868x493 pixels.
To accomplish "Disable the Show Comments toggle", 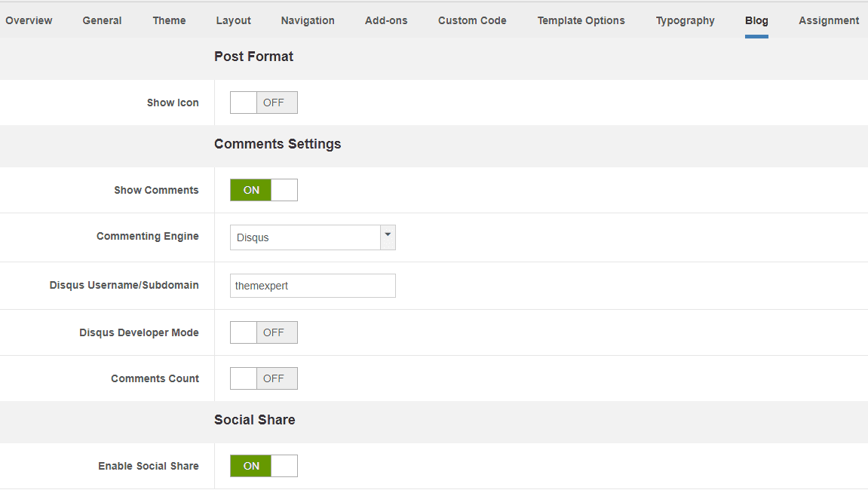I will (x=263, y=190).
